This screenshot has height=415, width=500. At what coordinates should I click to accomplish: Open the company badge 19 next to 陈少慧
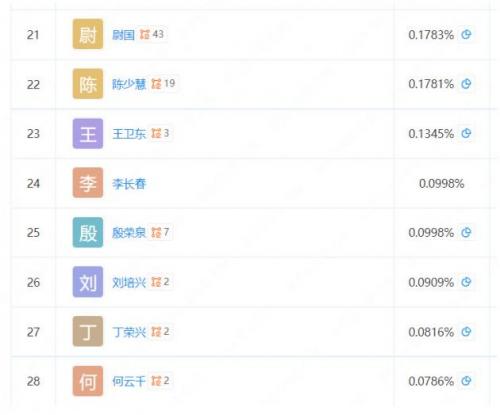(163, 83)
